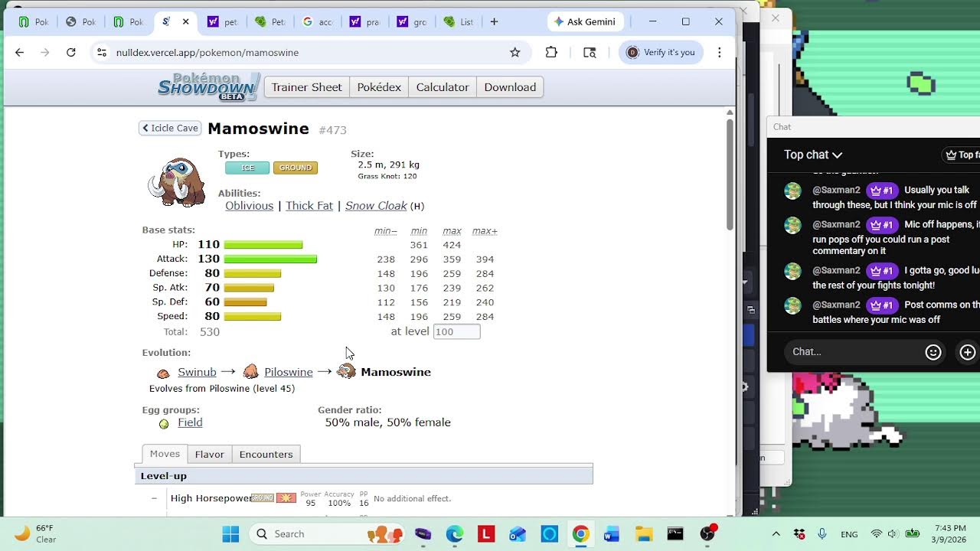This screenshot has height=551, width=980.
Task: Click the Mamoswine sprite image
Action: click(177, 181)
